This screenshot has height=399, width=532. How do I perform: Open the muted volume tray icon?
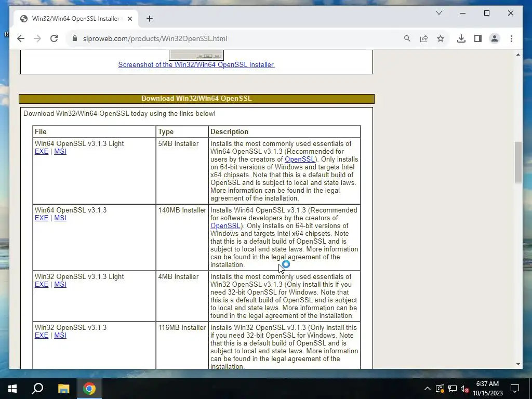click(465, 389)
